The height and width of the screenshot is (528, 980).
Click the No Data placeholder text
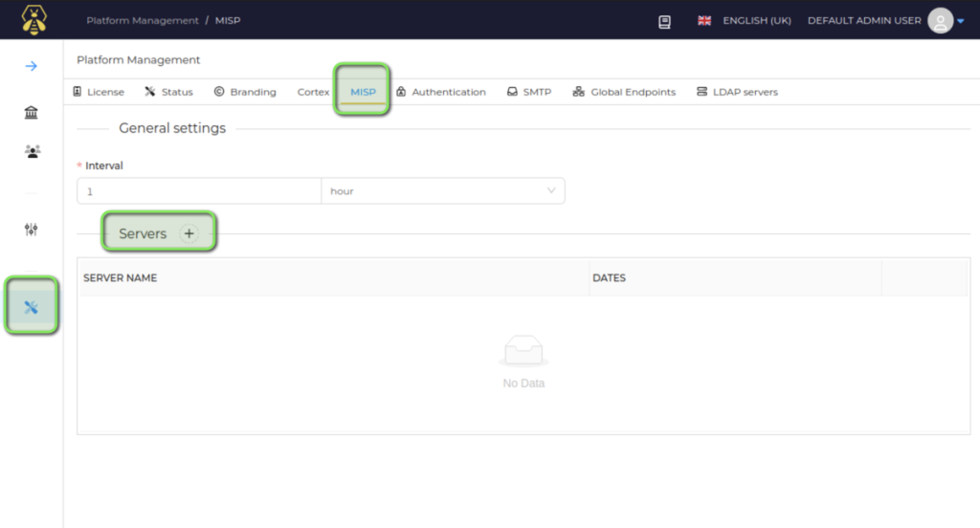523,383
